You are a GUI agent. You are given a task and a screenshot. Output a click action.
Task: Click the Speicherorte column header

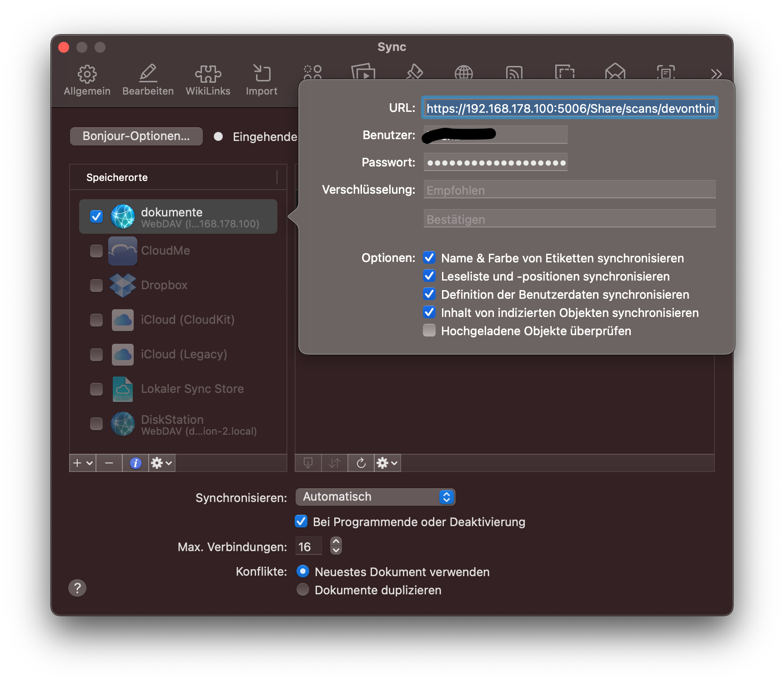pyautogui.click(x=173, y=177)
